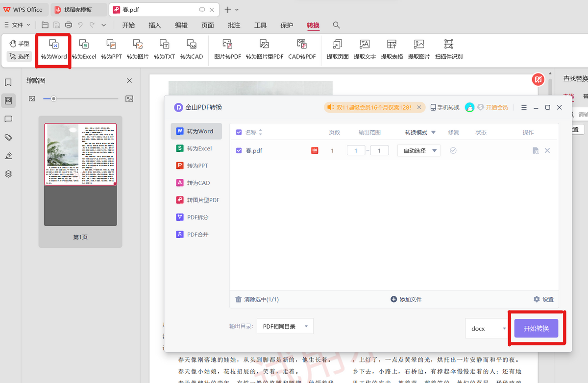Open the 提取页面 tool

pos(338,50)
